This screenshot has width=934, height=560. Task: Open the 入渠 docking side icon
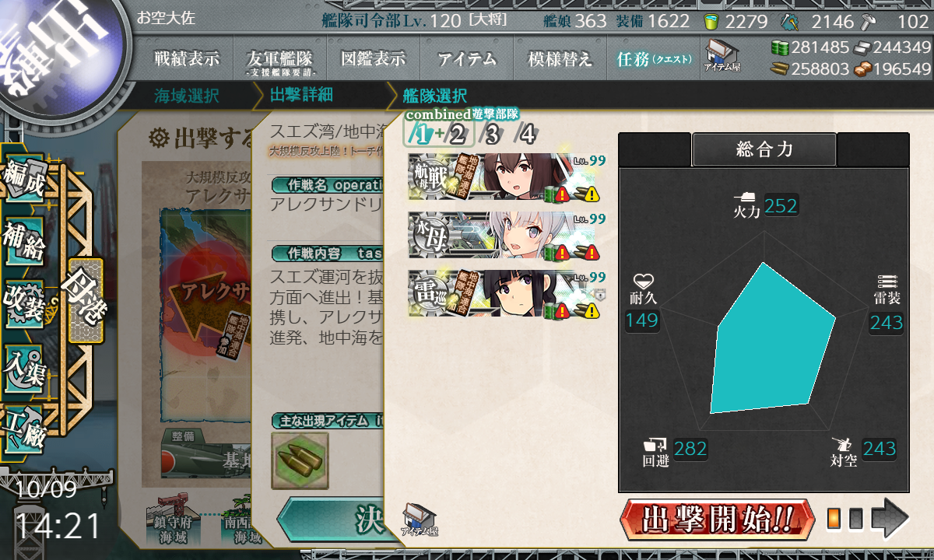(x=25, y=365)
